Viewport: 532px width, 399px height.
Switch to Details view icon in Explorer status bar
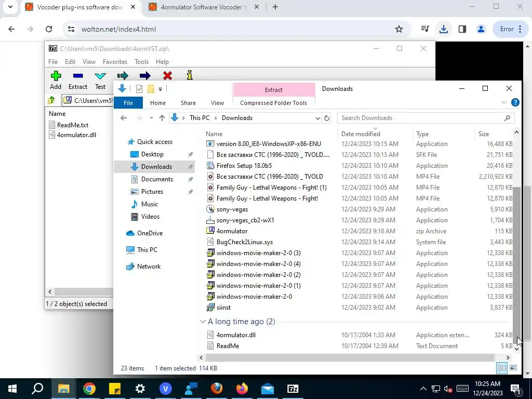[x=502, y=368]
